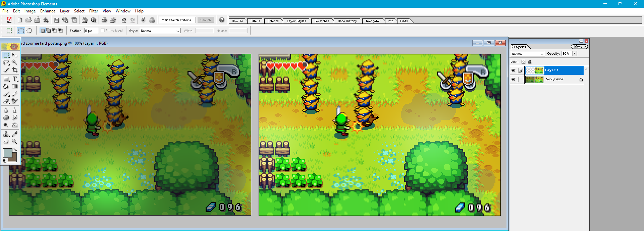Viewport: 644px width, 231px height.
Task: Select the Selection Brush tool
Action: coord(6,70)
